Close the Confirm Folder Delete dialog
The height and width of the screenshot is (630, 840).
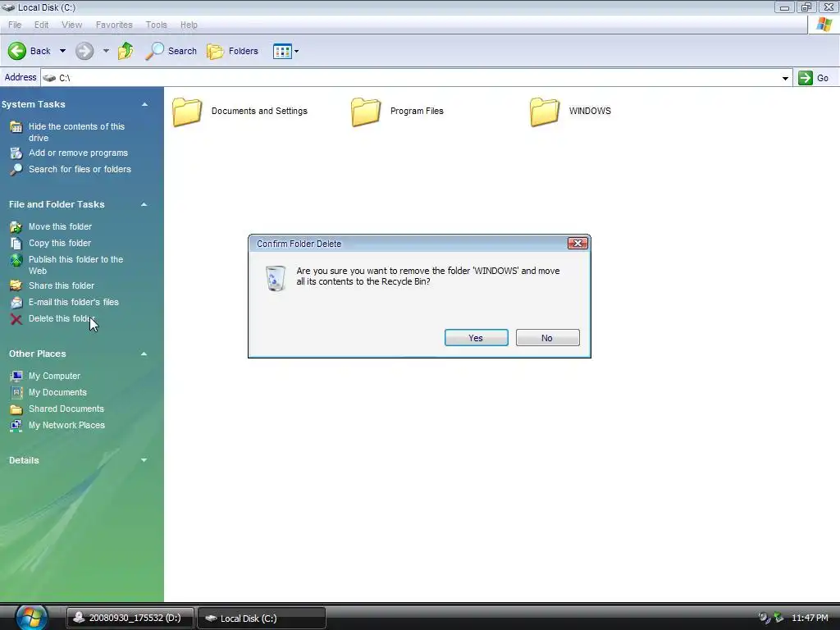click(x=578, y=243)
